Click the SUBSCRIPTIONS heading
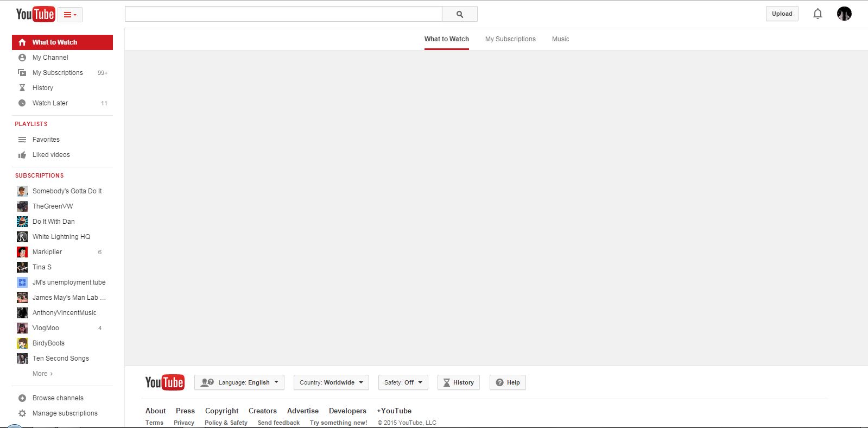This screenshot has width=868, height=428. tap(39, 175)
